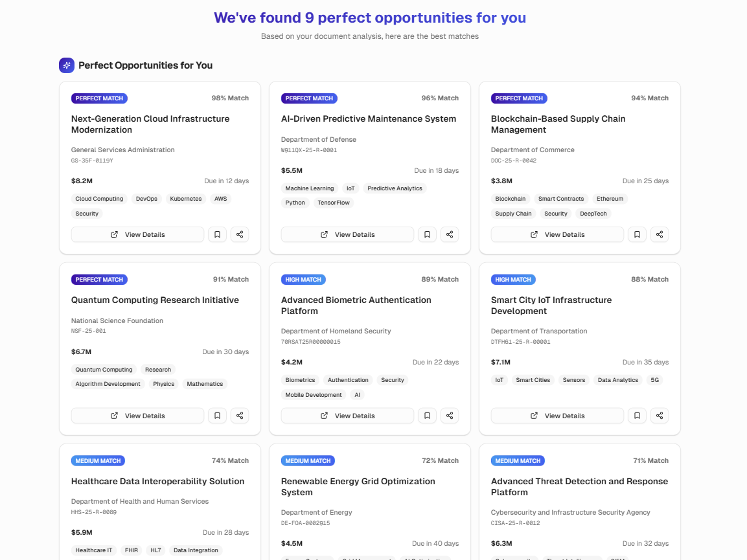Select the 5G tag on the Smart City card
The width and height of the screenshot is (747, 560).
(654, 380)
